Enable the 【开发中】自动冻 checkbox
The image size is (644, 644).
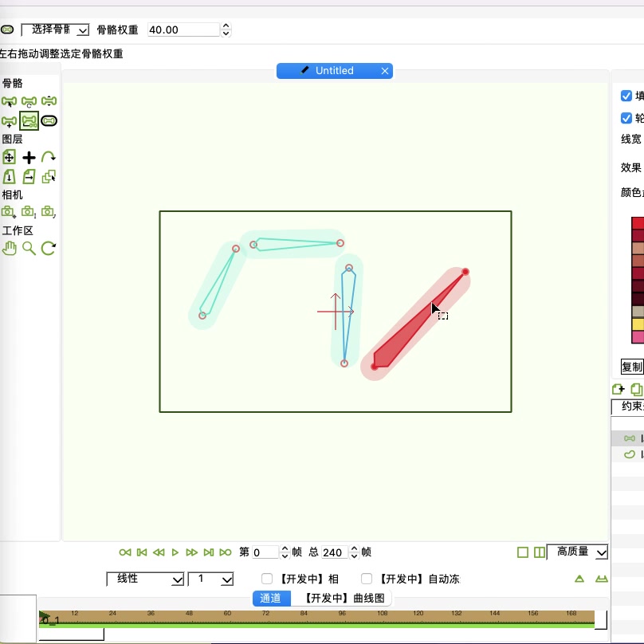coord(367,579)
